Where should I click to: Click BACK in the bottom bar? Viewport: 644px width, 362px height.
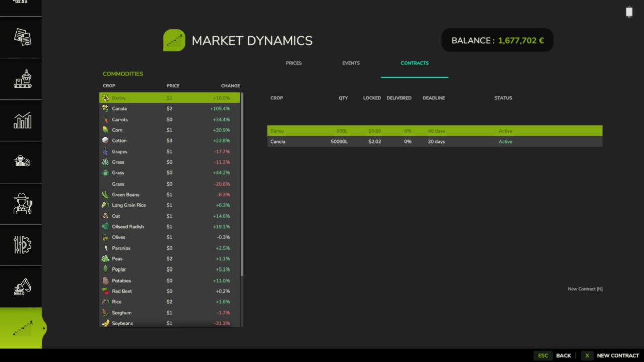563,355
